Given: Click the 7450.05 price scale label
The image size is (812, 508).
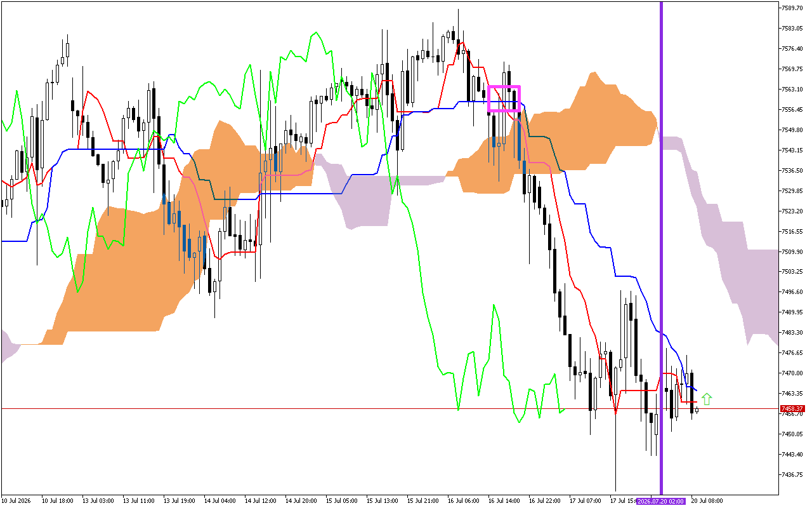Looking at the screenshot, I should click(x=793, y=434).
